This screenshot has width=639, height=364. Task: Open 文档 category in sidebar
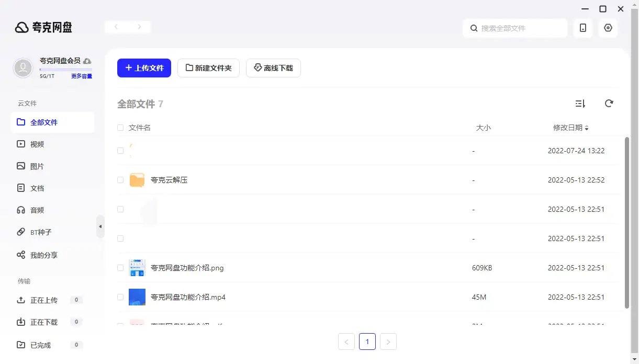coord(52,188)
